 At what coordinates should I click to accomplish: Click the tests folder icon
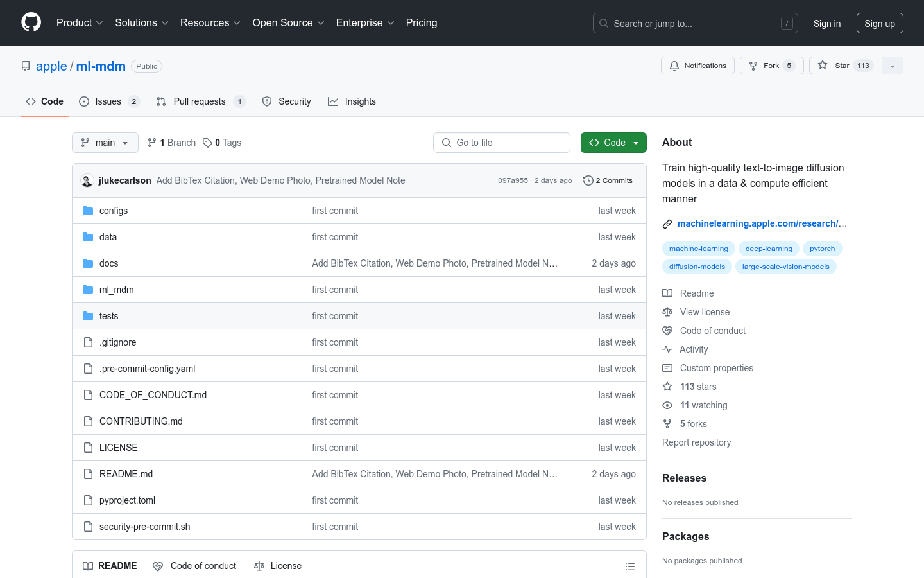click(x=88, y=316)
